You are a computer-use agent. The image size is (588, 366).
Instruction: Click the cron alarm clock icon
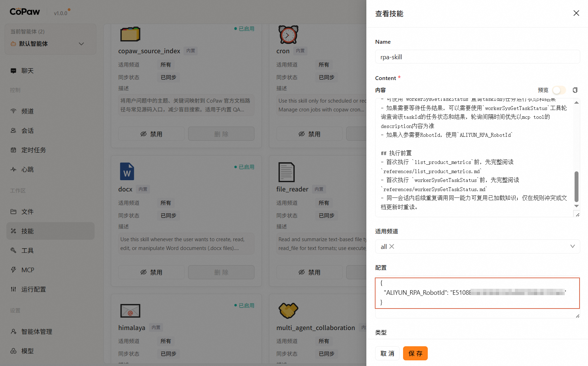(288, 34)
